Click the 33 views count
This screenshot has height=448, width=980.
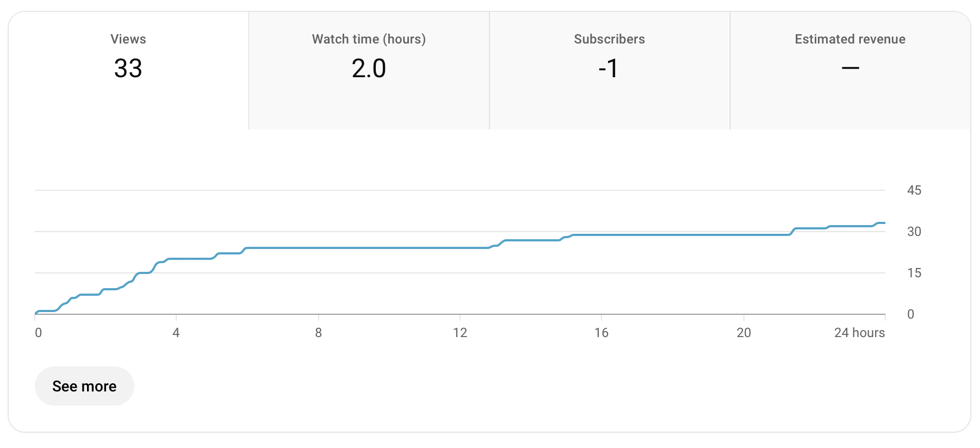(128, 69)
